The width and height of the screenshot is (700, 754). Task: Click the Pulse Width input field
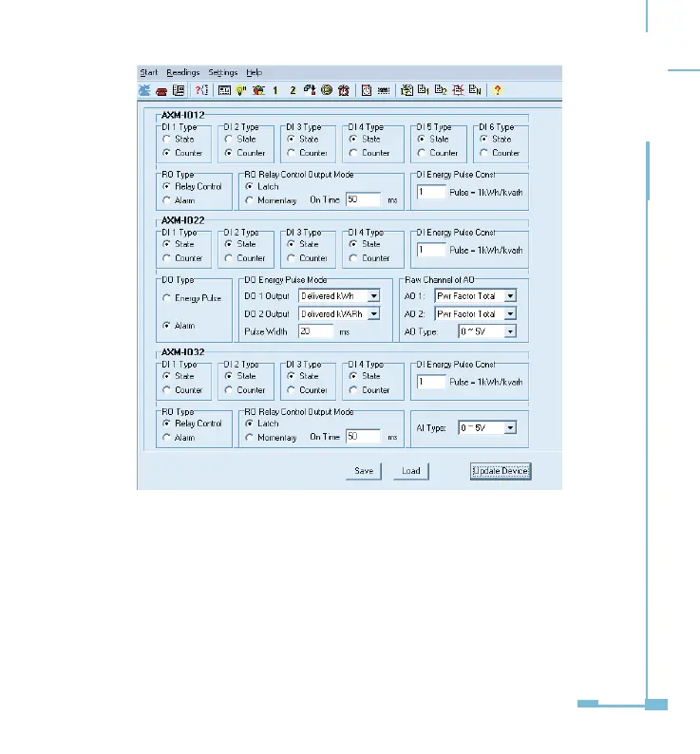click(315, 331)
